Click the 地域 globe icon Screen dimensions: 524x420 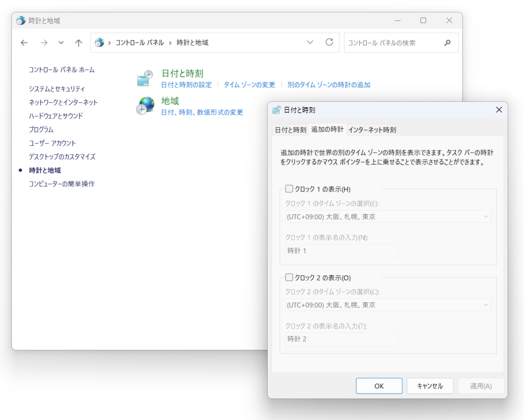(x=145, y=106)
